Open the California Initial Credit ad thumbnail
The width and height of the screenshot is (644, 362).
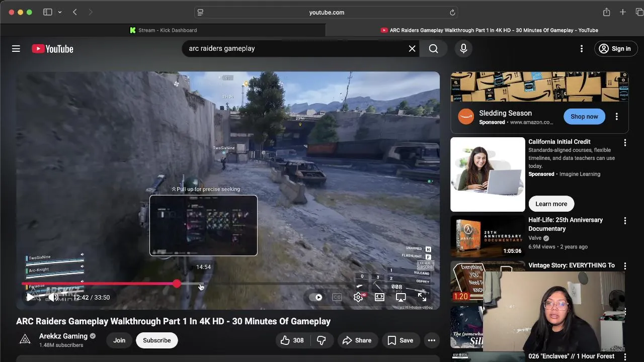click(488, 174)
